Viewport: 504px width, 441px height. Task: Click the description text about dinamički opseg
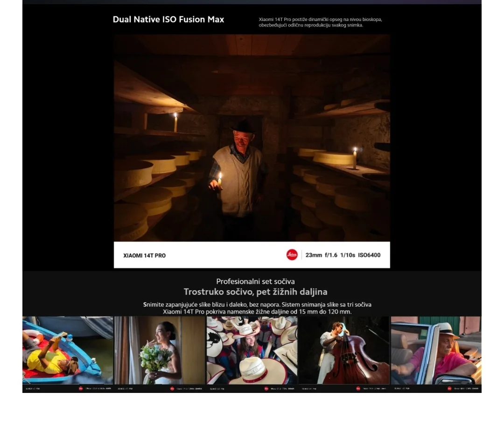pos(320,22)
